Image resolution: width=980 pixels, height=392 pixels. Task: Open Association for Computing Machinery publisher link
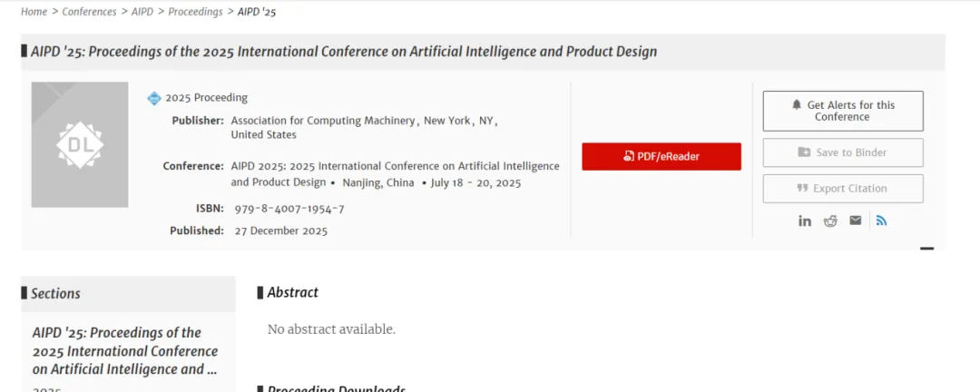pos(324,121)
